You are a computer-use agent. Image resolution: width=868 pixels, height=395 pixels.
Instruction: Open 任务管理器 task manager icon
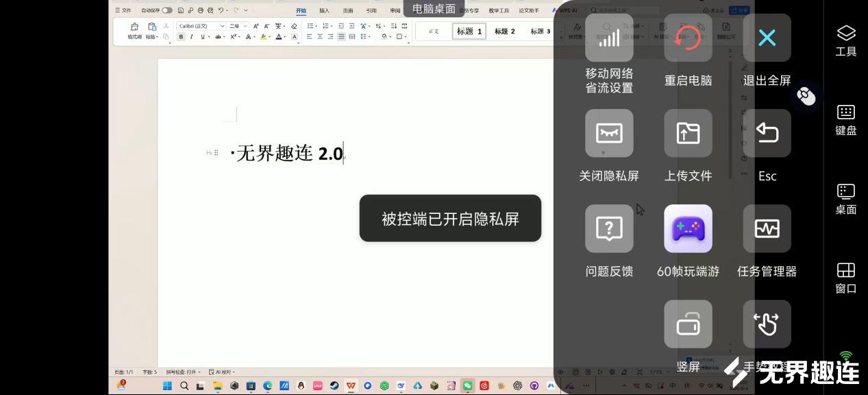point(767,228)
